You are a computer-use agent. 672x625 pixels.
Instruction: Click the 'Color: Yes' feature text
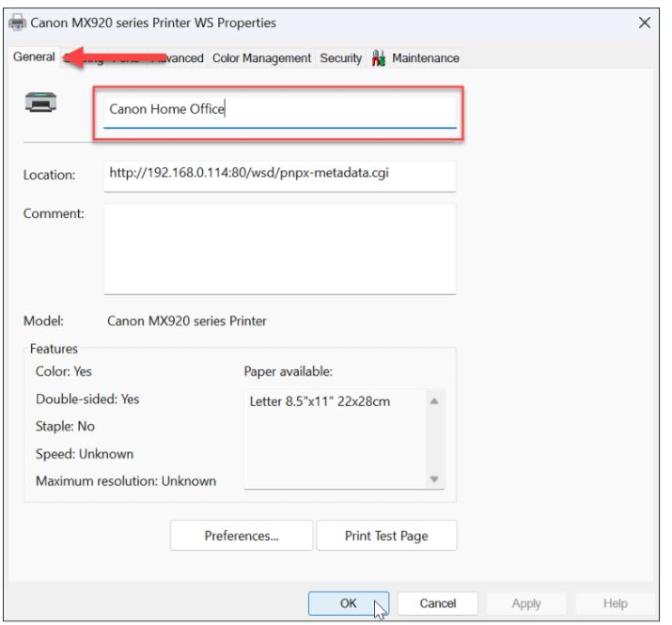pos(63,371)
